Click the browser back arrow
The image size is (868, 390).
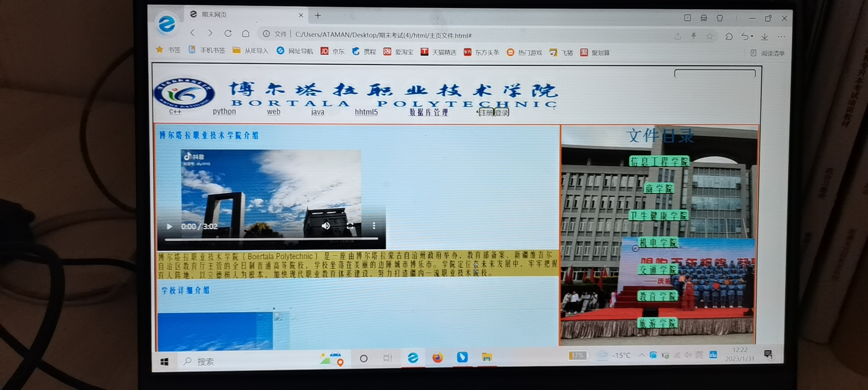(193, 33)
